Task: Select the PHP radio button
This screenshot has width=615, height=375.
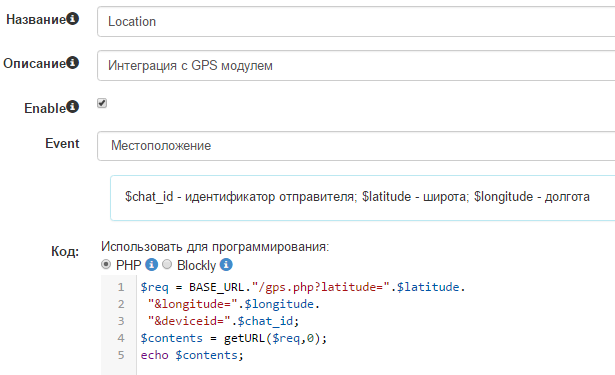Action: tap(106, 264)
